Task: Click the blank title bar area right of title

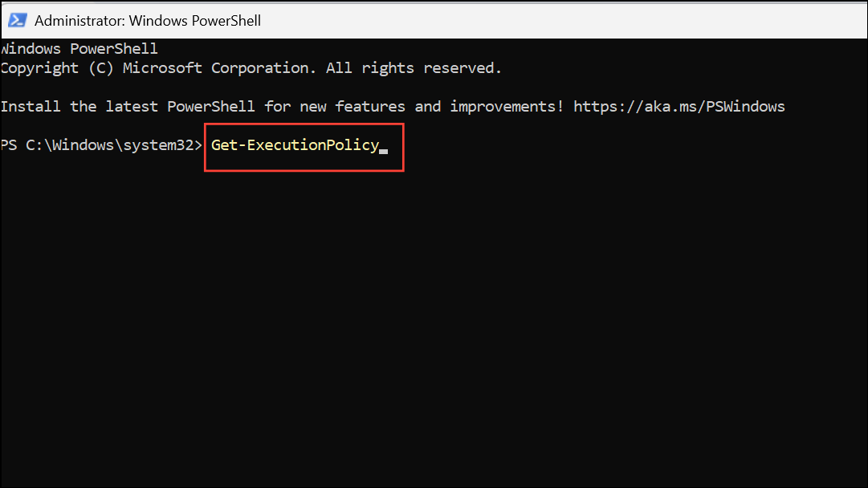Action: pyautogui.click(x=562, y=21)
